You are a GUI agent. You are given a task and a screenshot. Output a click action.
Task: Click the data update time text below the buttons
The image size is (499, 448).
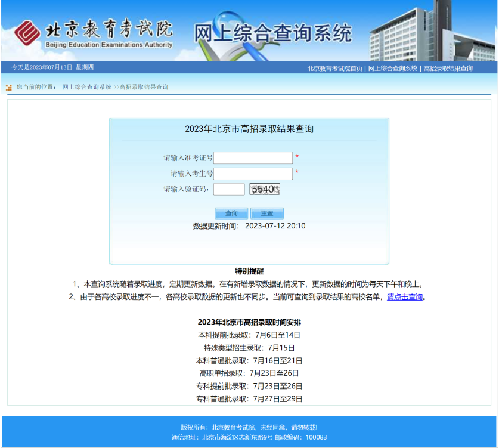[249, 226]
